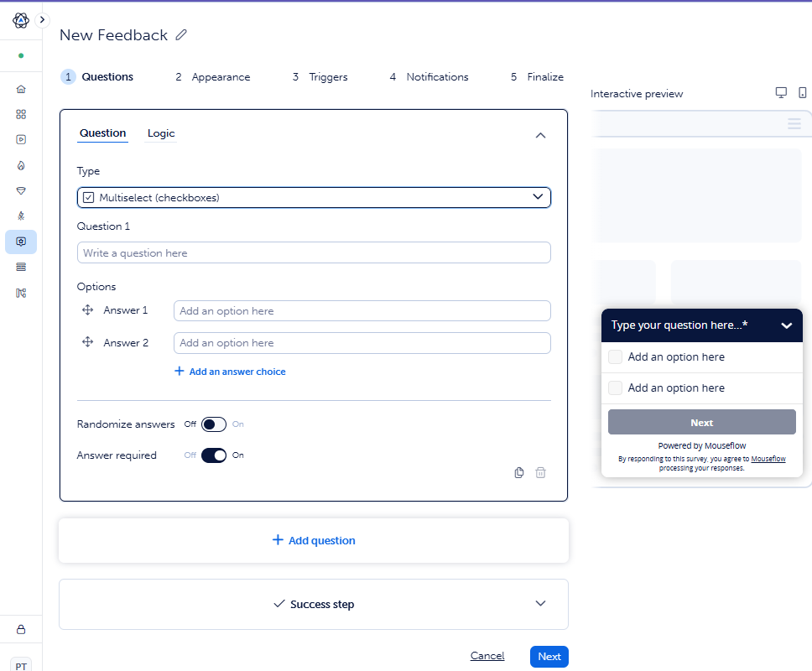Edit the New Feedback title pencil icon

[180, 34]
